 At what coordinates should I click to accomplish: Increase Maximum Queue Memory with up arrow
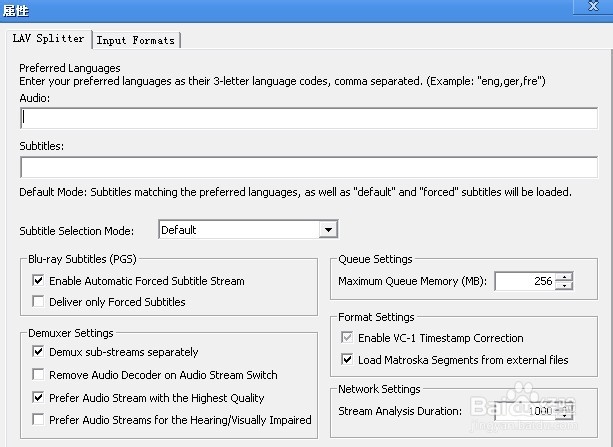click(x=565, y=277)
